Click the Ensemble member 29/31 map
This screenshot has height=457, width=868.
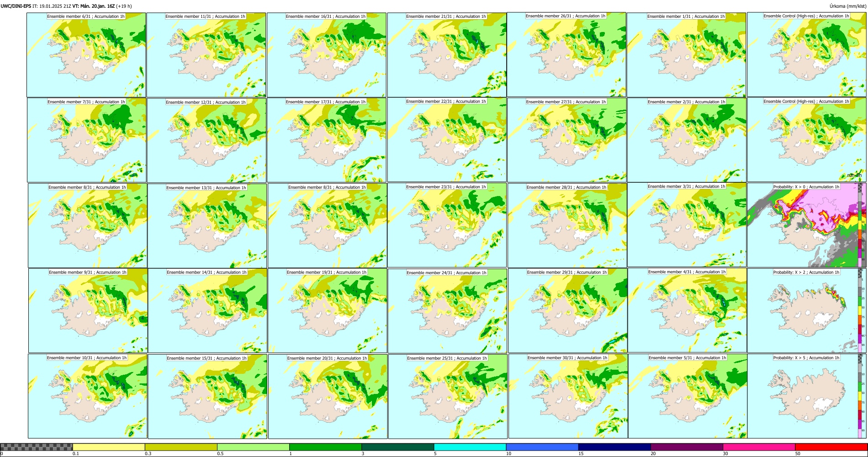568,311
